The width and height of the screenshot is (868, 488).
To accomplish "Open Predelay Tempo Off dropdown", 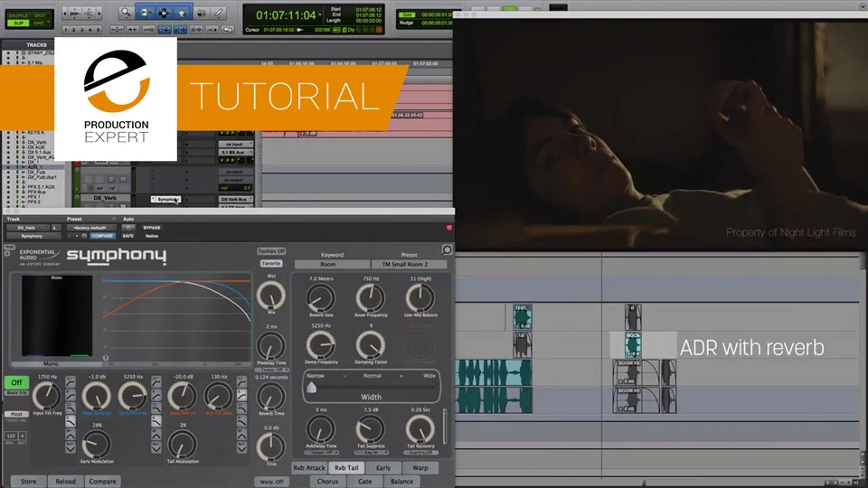I will (x=271, y=370).
